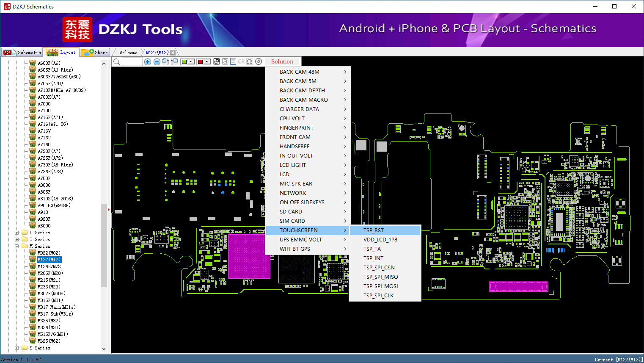Screen dimensions: 644x363
Task: Click the toolbar search input field
Action: tap(132, 62)
